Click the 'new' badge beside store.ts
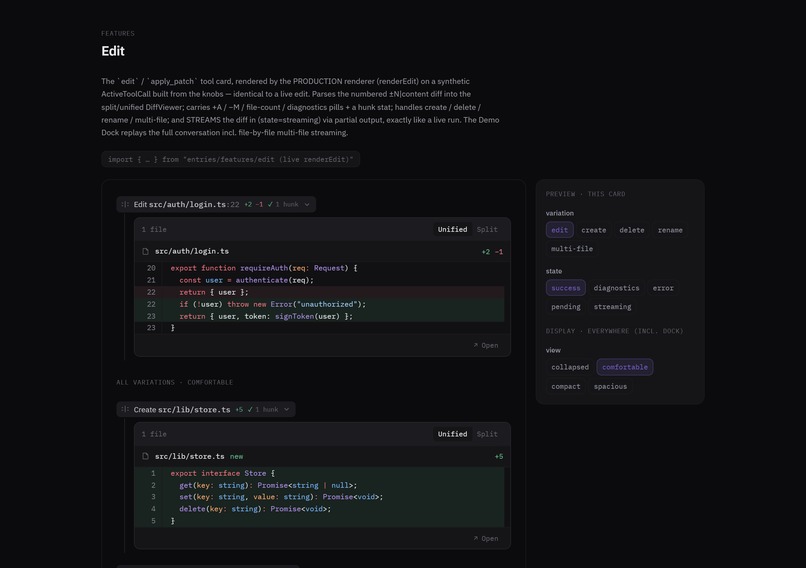The width and height of the screenshot is (806, 568). (236, 456)
